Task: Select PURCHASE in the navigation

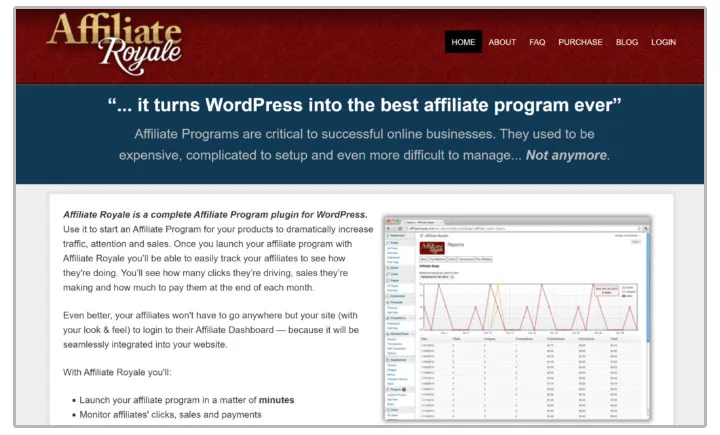Action: pyautogui.click(x=580, y=42)
